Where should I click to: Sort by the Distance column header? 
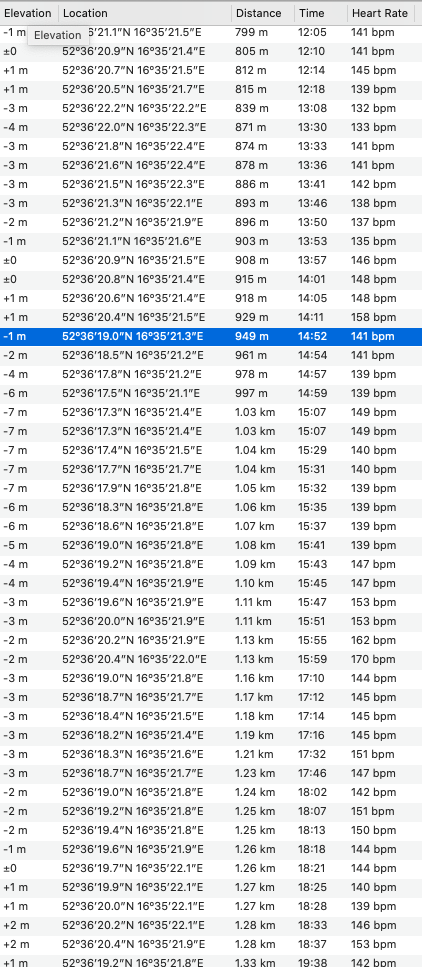tap(263, 13)
